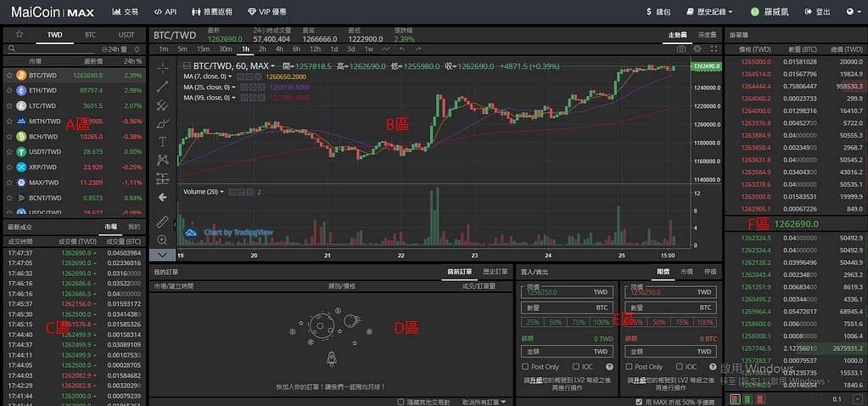Viewport: 868px width, 406px height.
Task: Collapse the chart drawing toolbar chevron
Action: 162,255
